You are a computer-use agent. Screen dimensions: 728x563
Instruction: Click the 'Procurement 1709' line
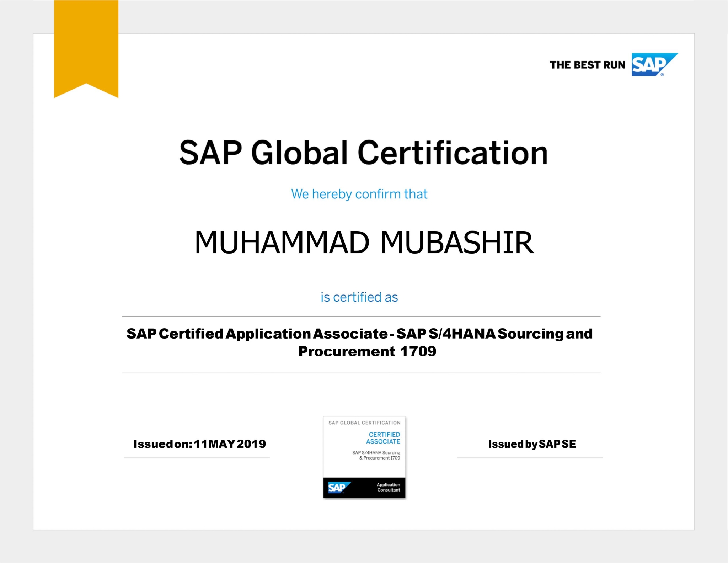(x=367, y=351)
